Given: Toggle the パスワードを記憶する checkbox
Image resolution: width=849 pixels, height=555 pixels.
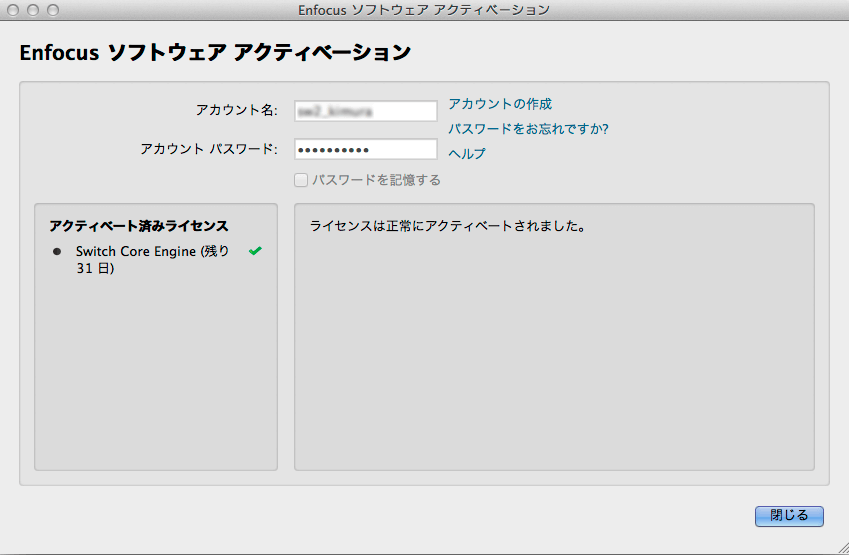Looking at the screenshot, I should click(x=301, y=180).
